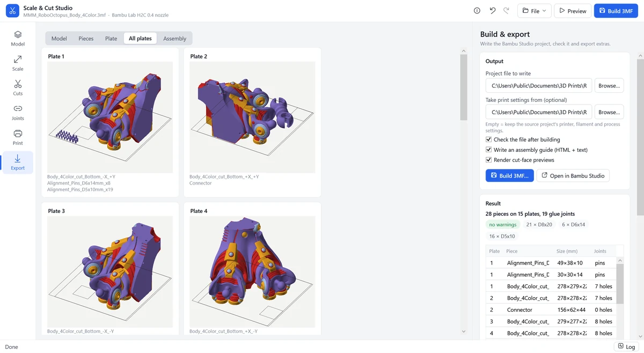Click the scroll up arrow of plates view
Screen dimensions: 644x353
click(x=464, y=51)
